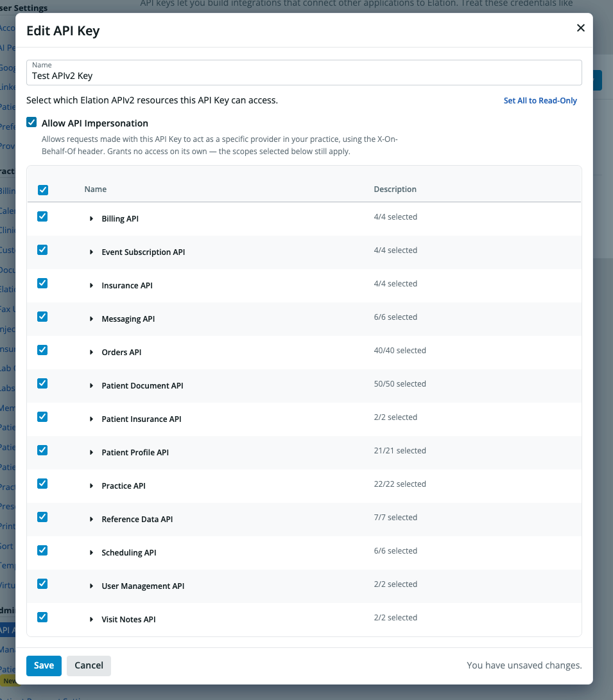Screen dimensions: 613x700
Task: Uncheck the Reference Data API checkbox
Action: (x=42, y=517)
